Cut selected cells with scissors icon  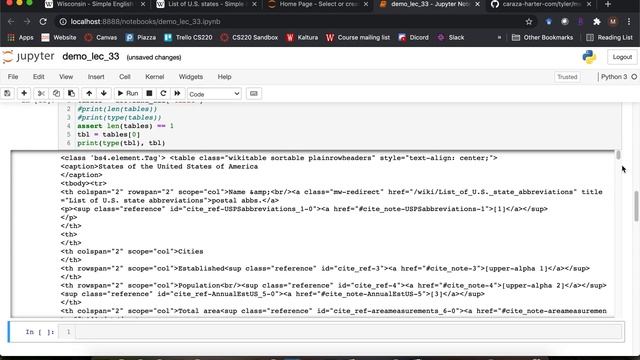coord(41,93)
